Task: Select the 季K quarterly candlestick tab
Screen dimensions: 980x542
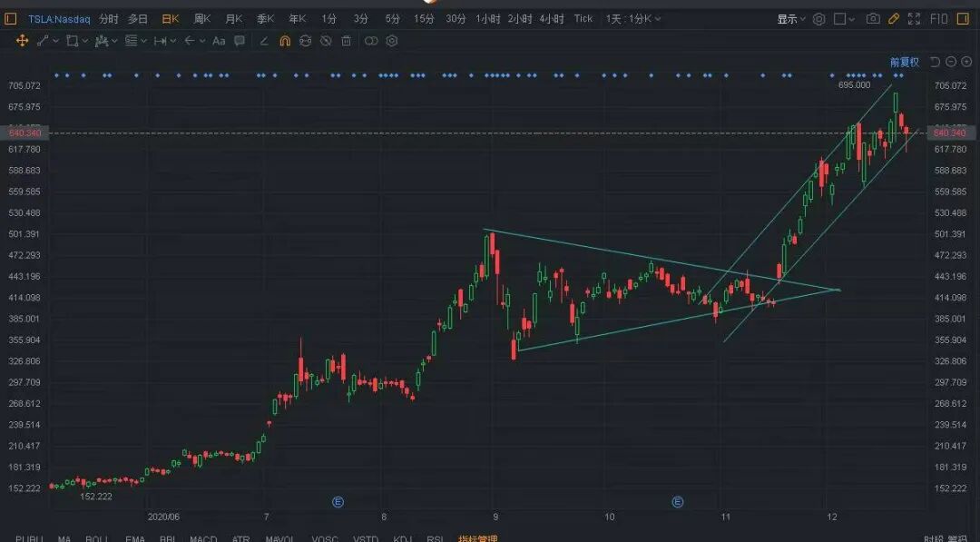Action: (x=266, y=19)
